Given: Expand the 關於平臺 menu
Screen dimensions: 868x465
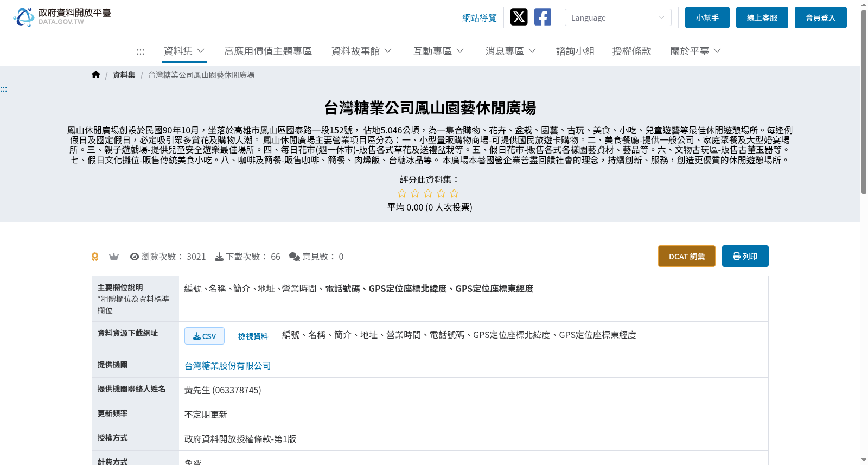Looking at the screenshot, I should point(695,51).
